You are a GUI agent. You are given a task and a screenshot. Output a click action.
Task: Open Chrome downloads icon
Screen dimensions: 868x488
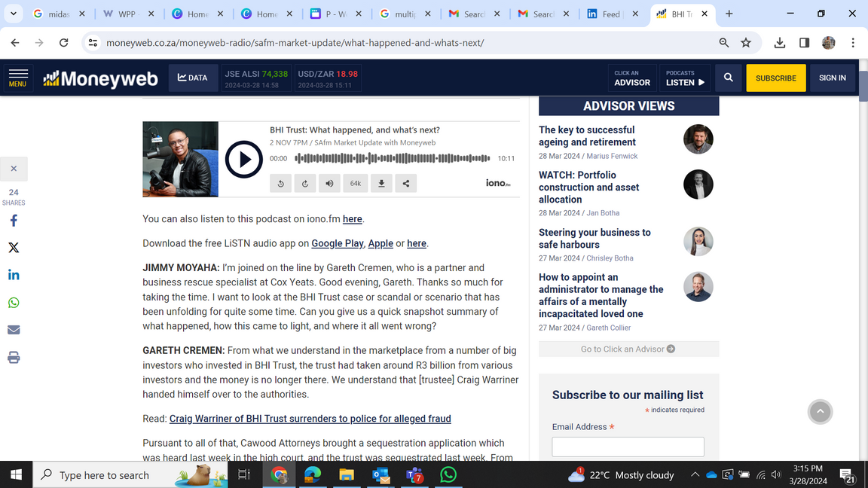(779, 43)
